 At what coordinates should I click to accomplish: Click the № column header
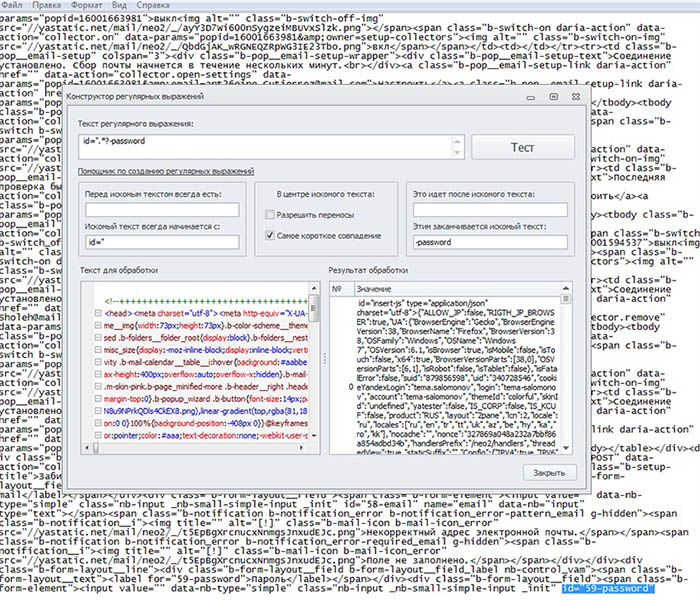point(342,289)
